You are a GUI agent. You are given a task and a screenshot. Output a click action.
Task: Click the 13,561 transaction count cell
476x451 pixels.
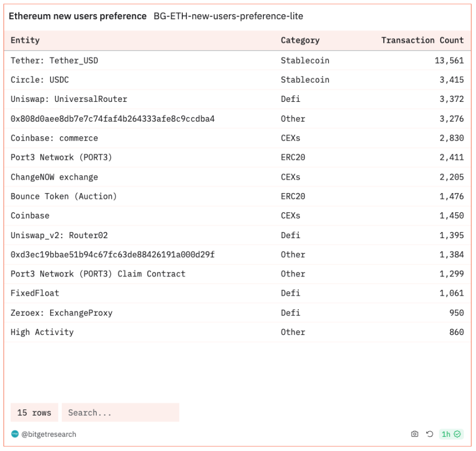pyautogui.click(x=449, y=60)
